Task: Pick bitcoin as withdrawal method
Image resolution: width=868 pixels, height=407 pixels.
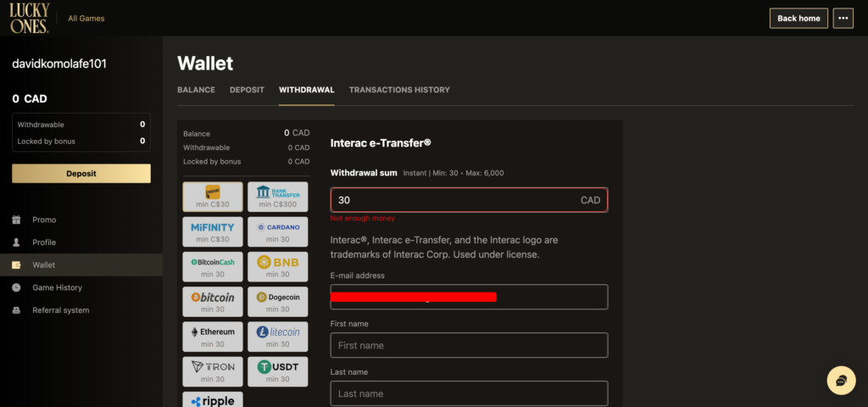Action: 213,302
